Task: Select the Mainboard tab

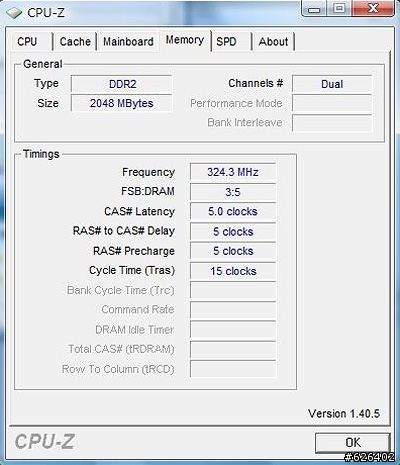Action: pyautogui.click(x=128, y=42)
